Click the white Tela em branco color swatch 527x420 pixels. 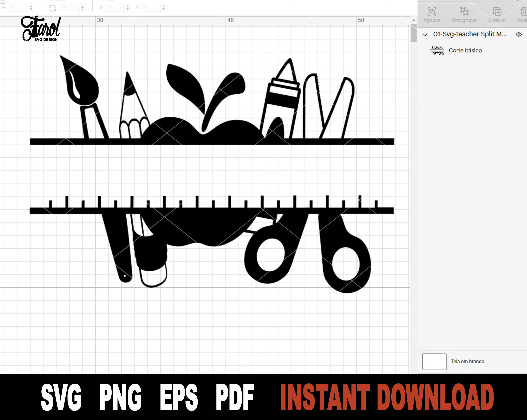tap(434, 361)
